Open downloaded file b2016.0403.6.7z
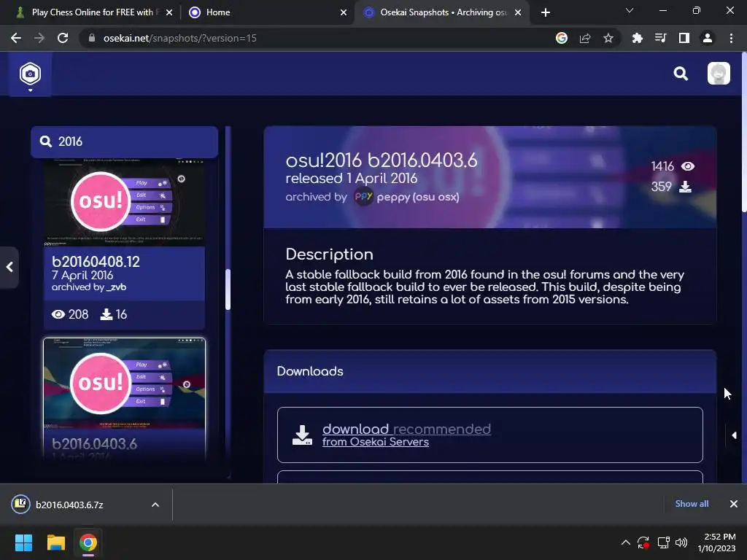 [69, 505]
